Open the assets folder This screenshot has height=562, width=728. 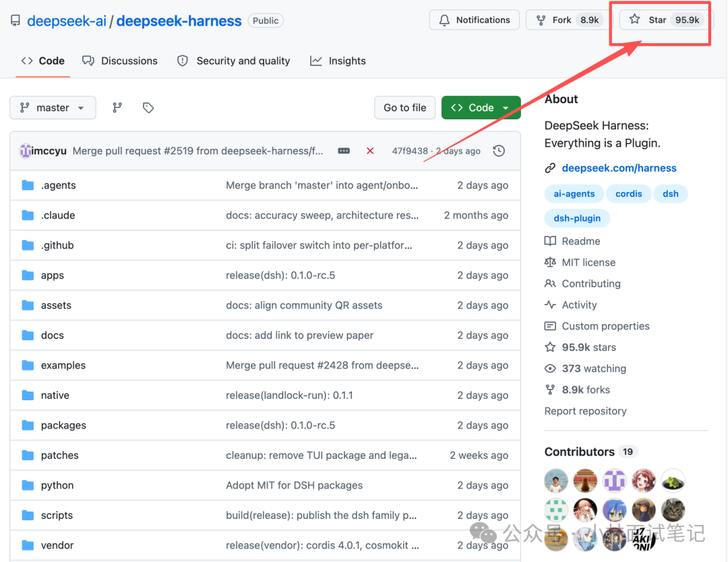click(56, 305)
